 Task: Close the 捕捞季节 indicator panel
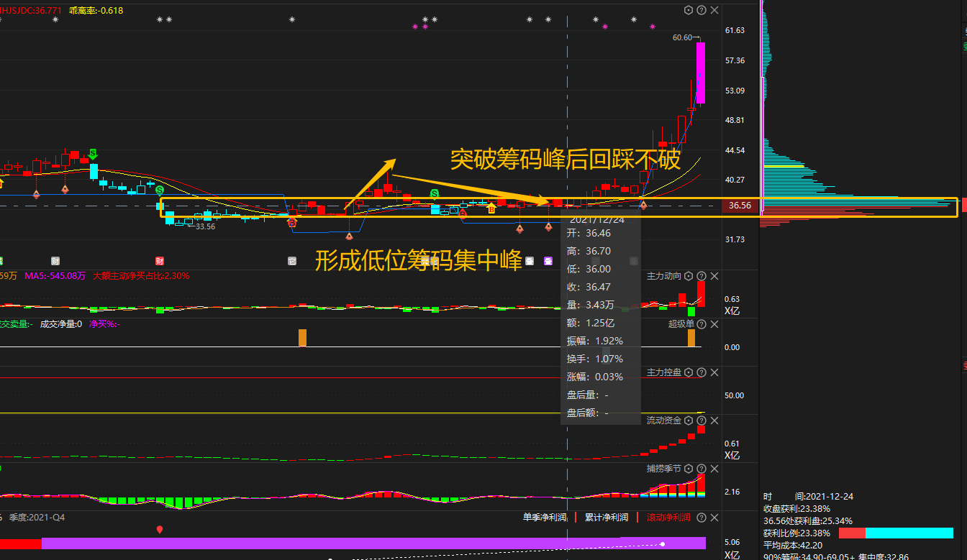click(x=714, y=469)
